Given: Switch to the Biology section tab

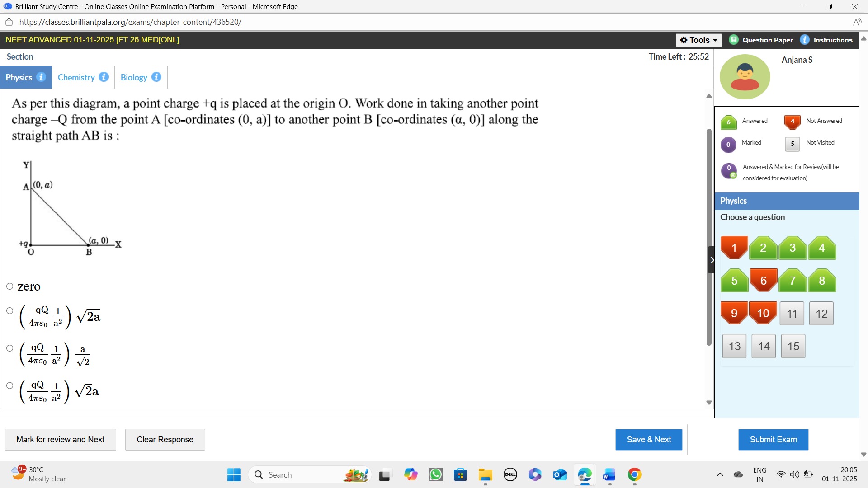Looking at the screenshot, I should pyautogui.click(x=134, y=77).
